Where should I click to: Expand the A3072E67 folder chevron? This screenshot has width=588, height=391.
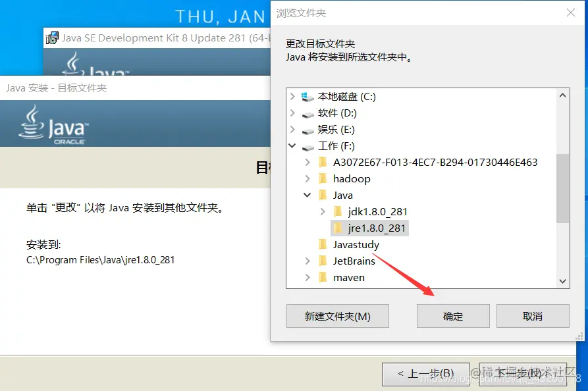coord(307,163)
